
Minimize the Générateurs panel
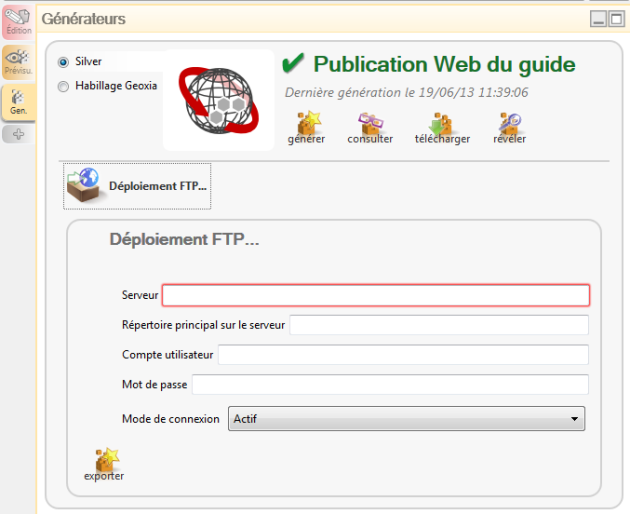[x=598, y=19]
